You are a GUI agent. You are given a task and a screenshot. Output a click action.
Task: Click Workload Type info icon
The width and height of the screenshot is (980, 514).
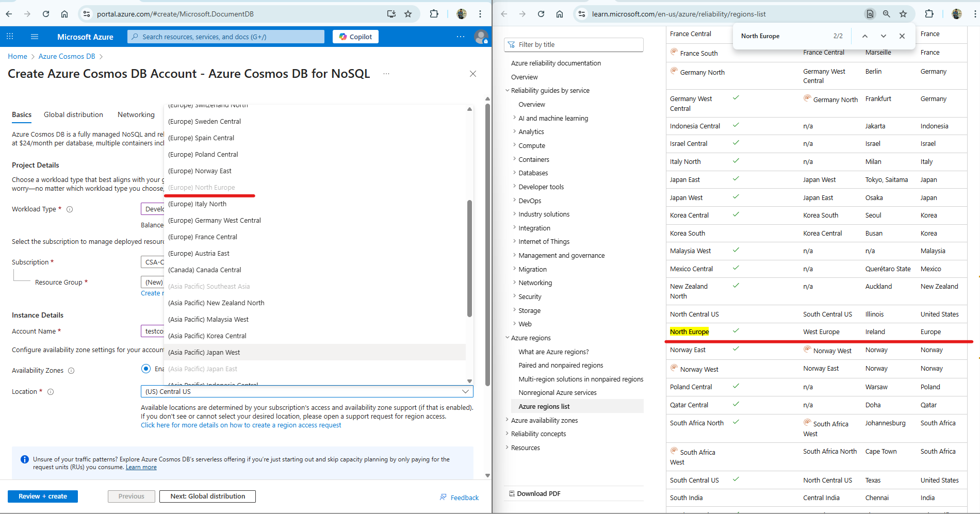pyautogui.click(x=70, y=209)
